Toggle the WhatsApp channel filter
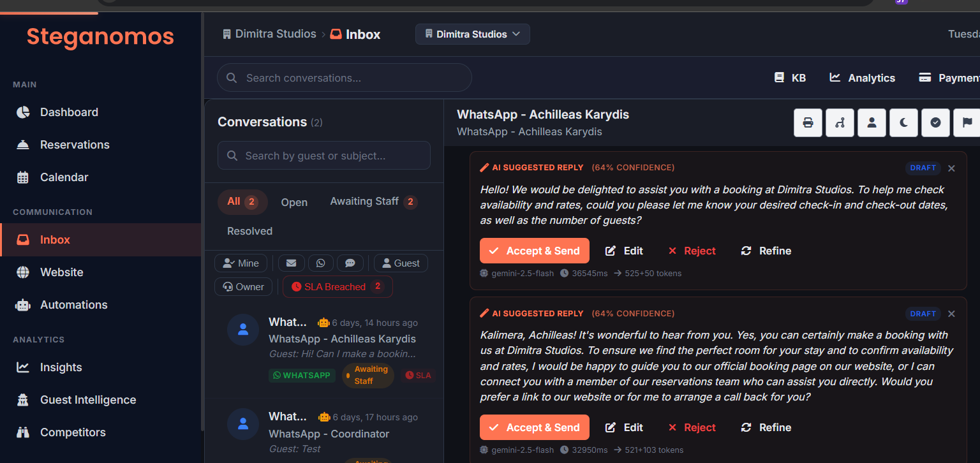Image resolution: width=980 pixels, height=463 pixels. (321, 263)
